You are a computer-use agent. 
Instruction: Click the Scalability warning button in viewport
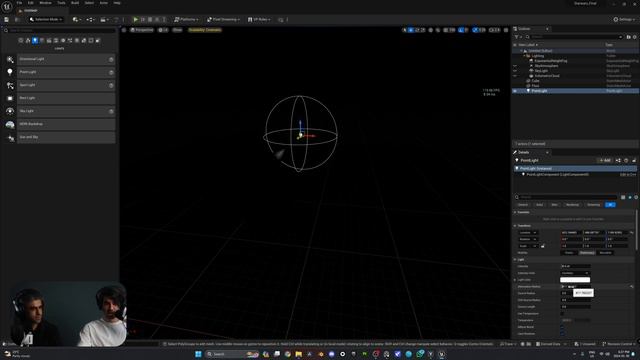click(x=204, y=30)
